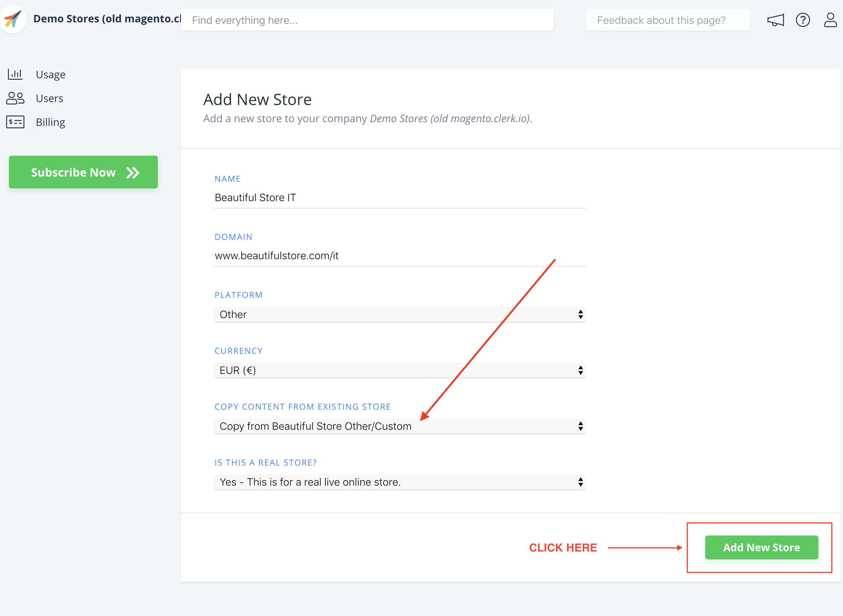This screenshot has height=616, width=843.
Task: Go to the Billing menu item
Action: 50,122
